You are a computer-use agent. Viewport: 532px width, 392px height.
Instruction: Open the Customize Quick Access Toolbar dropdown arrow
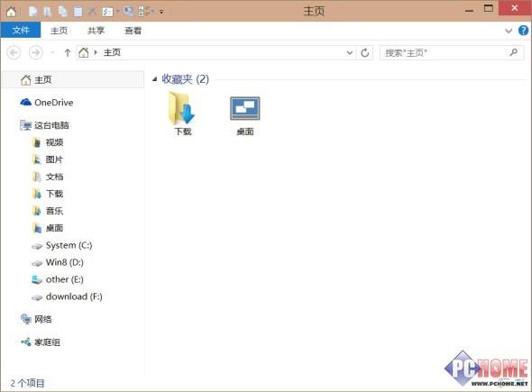tap(161, 12)
